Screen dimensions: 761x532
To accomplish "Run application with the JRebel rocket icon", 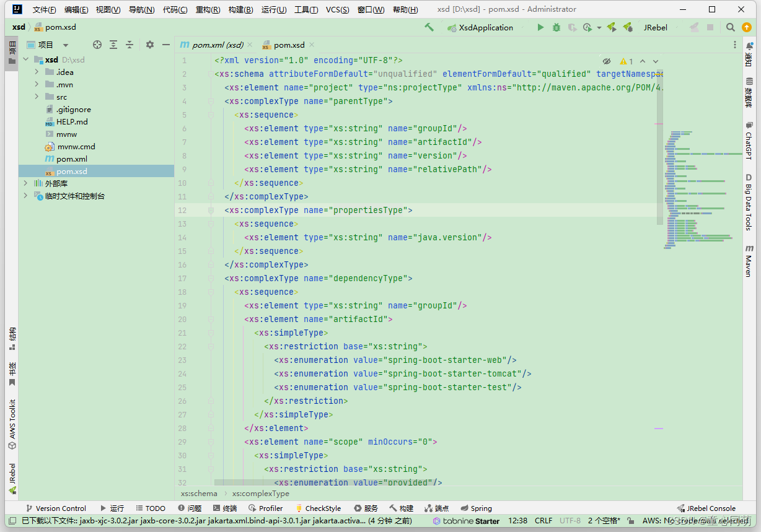I will pyautogui.click(x=612, y=27).
